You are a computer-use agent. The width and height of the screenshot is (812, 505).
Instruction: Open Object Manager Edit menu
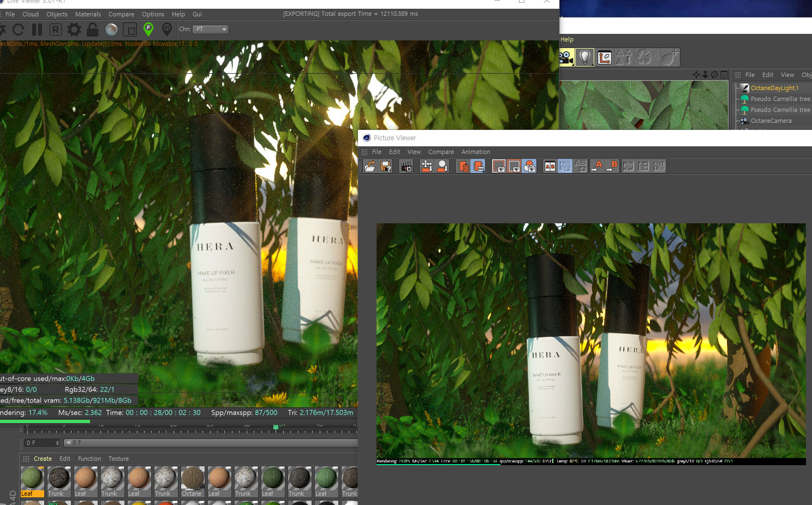click(x=768, y=75)
